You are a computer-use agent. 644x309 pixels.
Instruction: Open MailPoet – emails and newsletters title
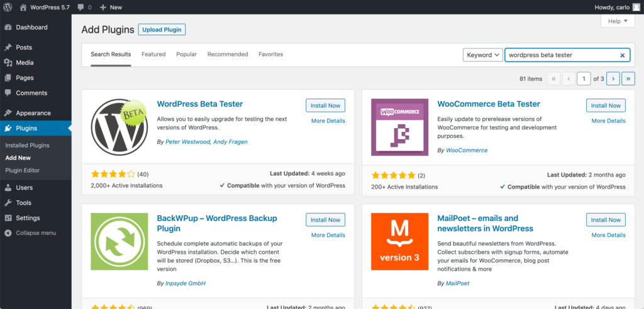pyautogui.click(x=485, y=223)
